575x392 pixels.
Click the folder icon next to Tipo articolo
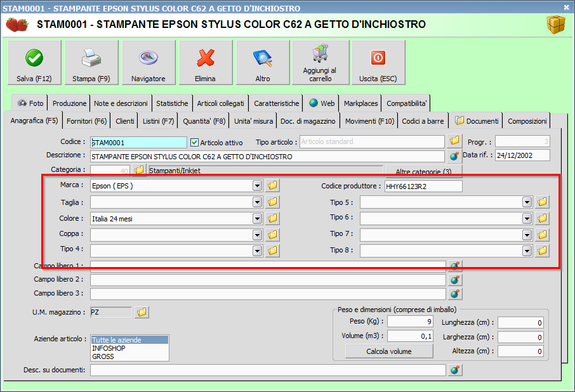point(454,141)
